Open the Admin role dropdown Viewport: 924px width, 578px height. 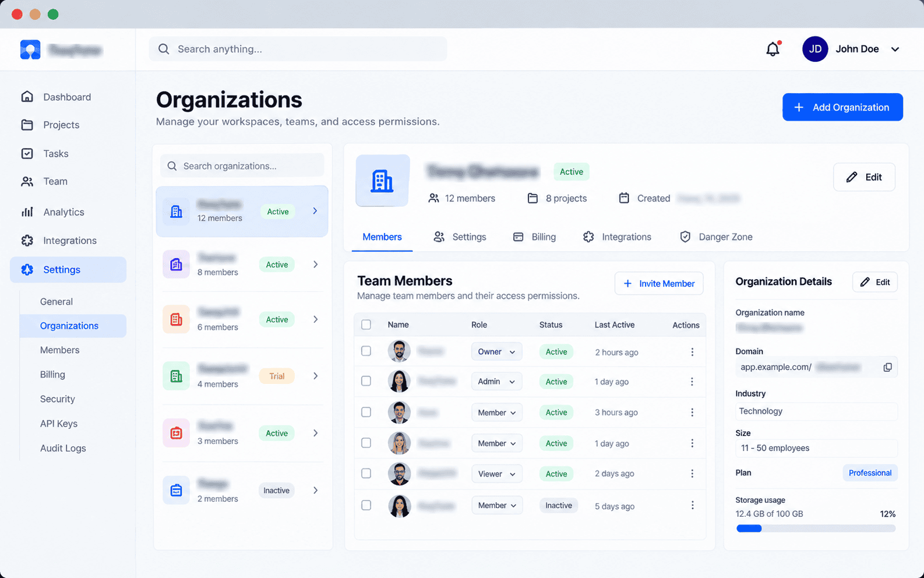pyautogui.click(x=496, y=382)
